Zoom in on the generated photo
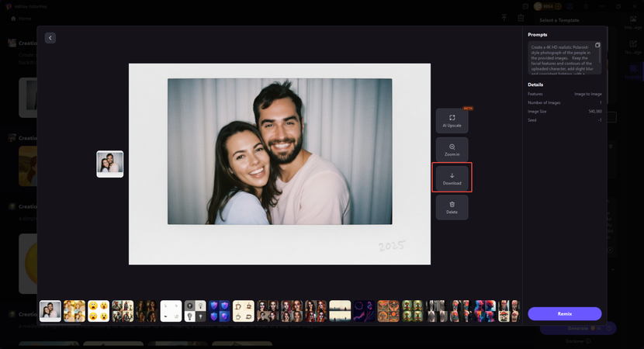 (x=452, y=150)
